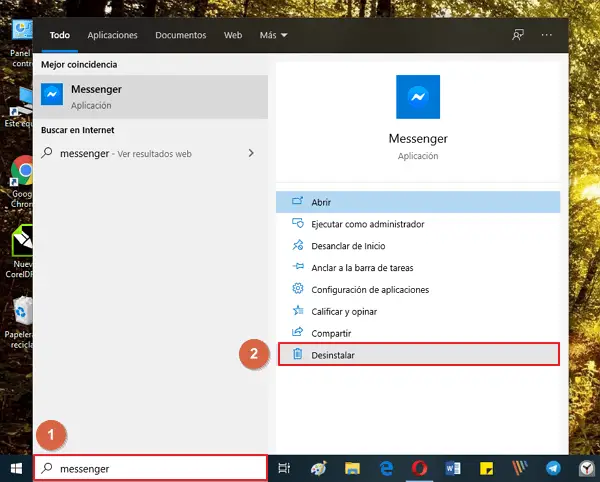Click the gear icon for app settings
600x482 pixels.
[x=298, y=288]
